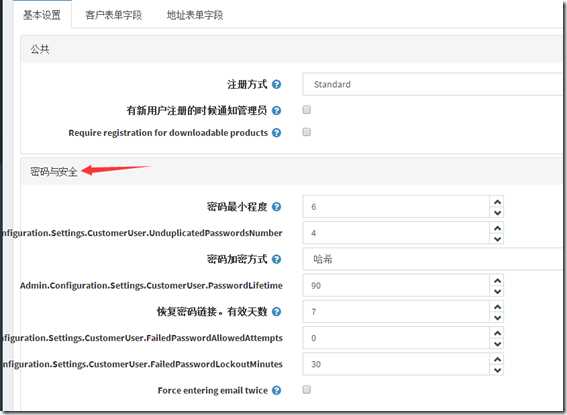Viewport: 567px width, 415px height.
Task: Decrement FailedPasswordAllowedAttempts value
Action: coord(497,344)
